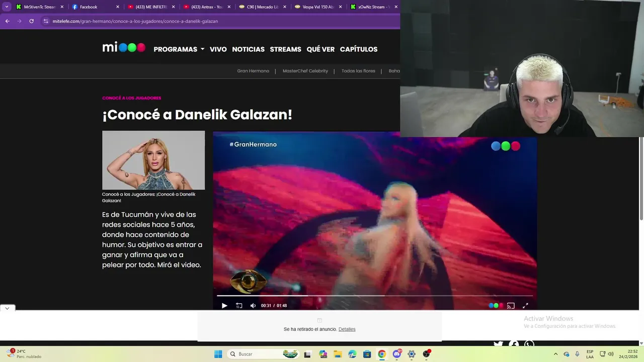Play the Gran Hermano video
This screenshot has height=362, width=644.
[x=224, y=306]
